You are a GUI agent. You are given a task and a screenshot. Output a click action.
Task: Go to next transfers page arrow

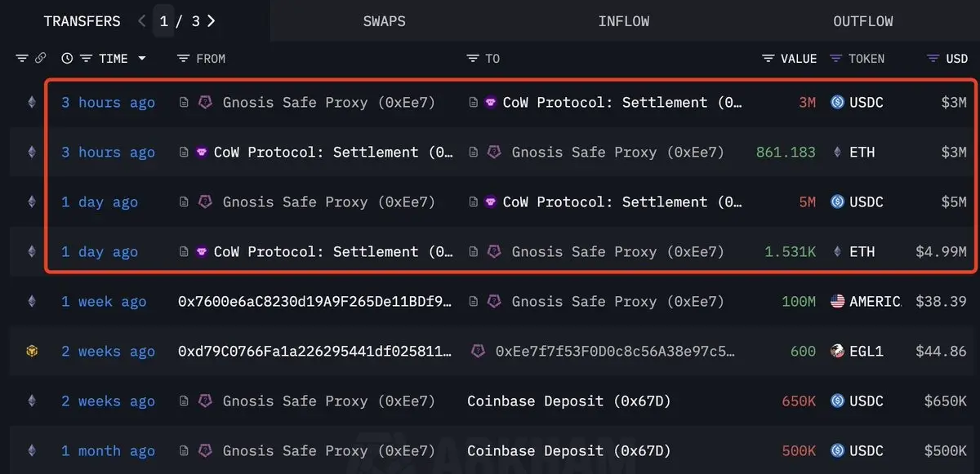(212, 21)
